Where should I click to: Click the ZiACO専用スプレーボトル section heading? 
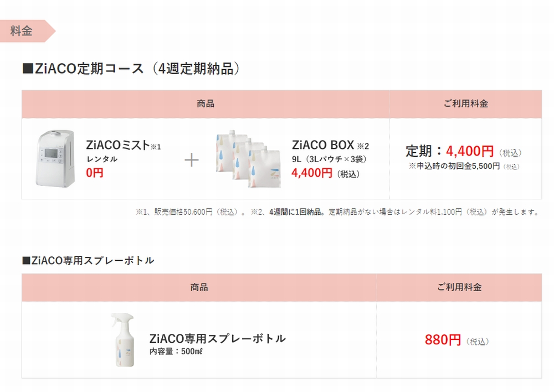pyautogui.click(x=88, y=261)
